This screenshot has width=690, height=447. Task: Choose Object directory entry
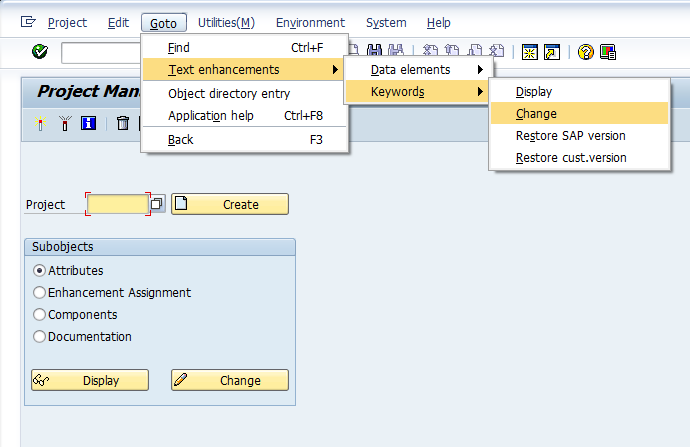(x=245, y=93)
